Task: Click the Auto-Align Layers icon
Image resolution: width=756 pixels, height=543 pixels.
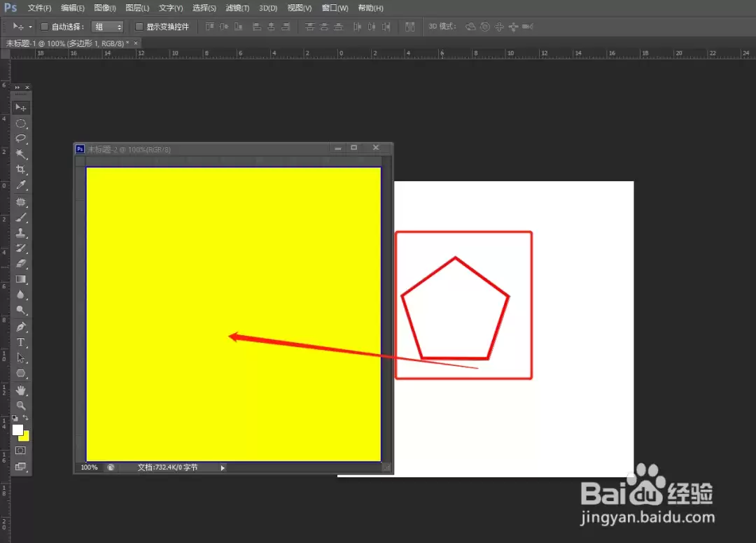Action: coord(409,27)
